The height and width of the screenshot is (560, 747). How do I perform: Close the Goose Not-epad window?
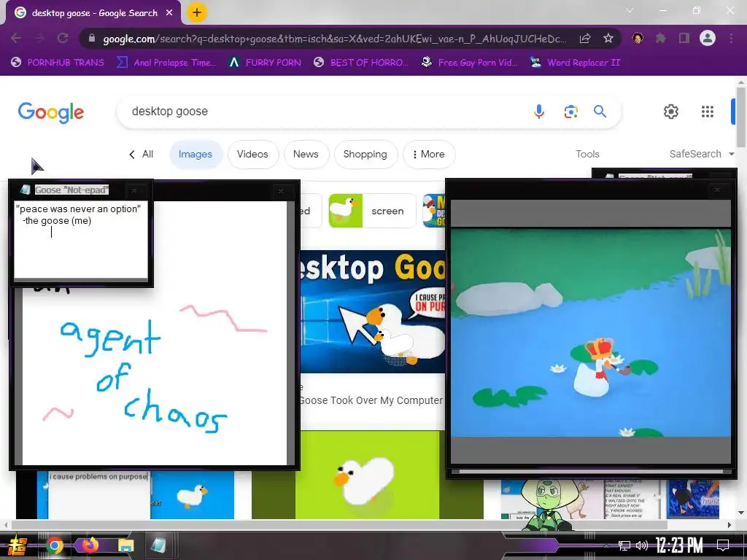coord(134,190)
